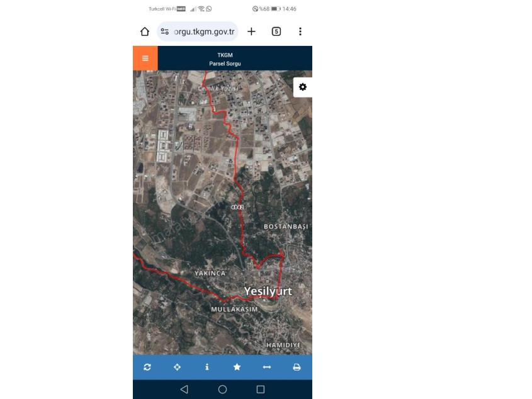The width and height of the screenshot is (532, 399).
Task: Tap the Android recent apps square
Action: 261,389
